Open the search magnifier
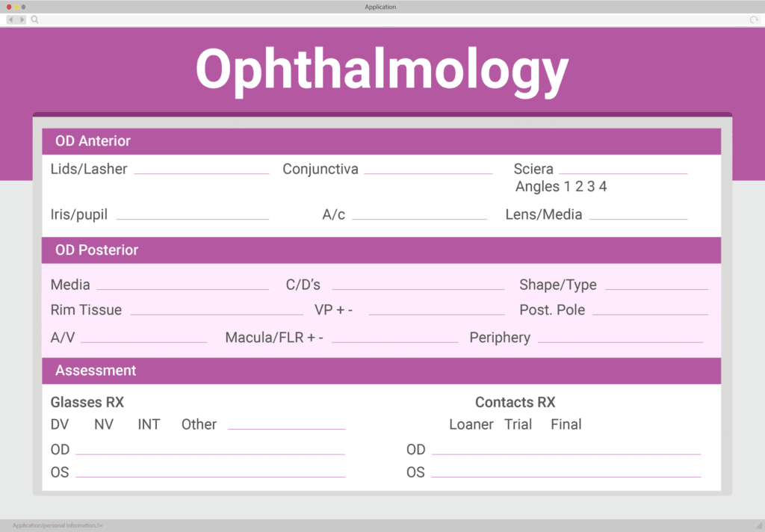This screenshot has width=765, height=532. coord(34,19)
